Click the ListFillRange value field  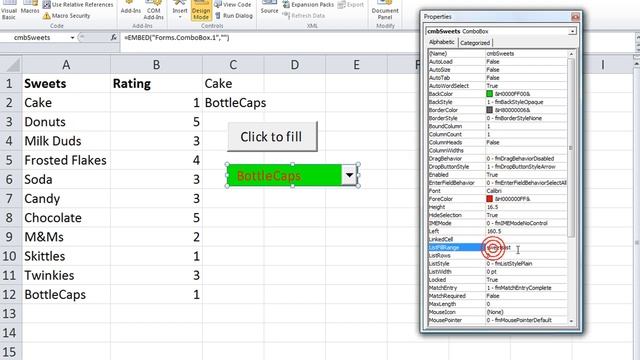(x=526, y=247)
